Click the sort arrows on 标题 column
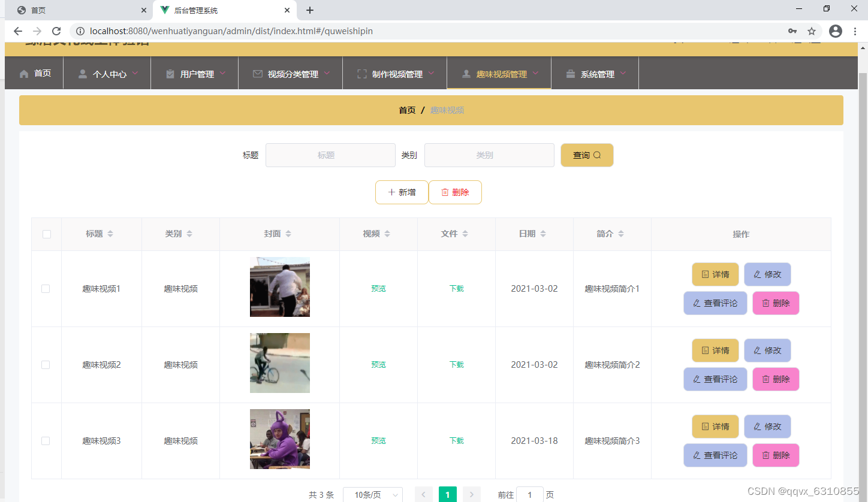This screenshot has height=502, width=868. coord(110,234)
